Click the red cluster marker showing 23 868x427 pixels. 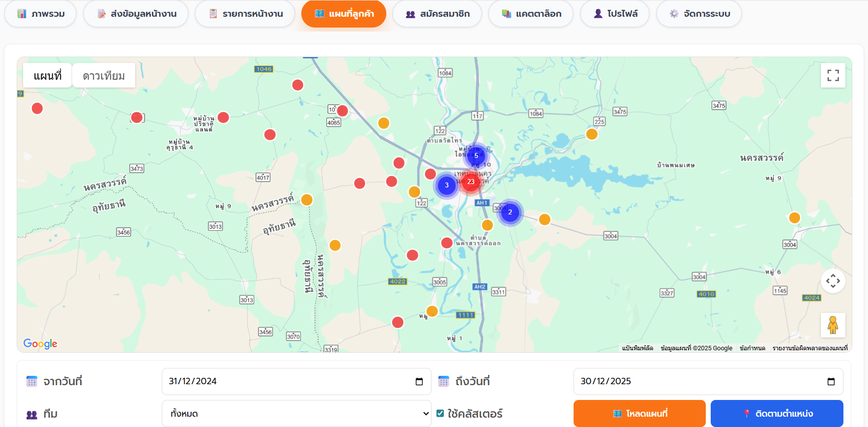[471, 182]
